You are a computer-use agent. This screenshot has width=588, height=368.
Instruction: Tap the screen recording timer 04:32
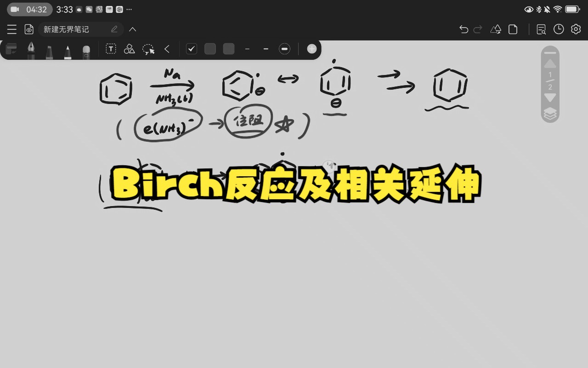tap(30, 9)
